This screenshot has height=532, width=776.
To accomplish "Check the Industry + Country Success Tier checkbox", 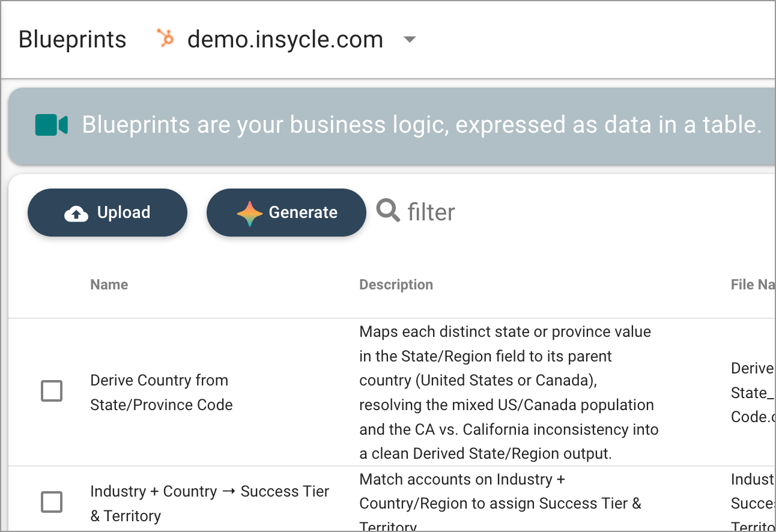I will 52,502.
